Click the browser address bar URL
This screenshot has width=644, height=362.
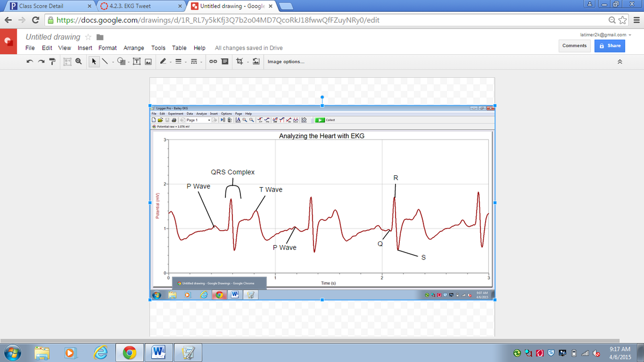point(218,21)
